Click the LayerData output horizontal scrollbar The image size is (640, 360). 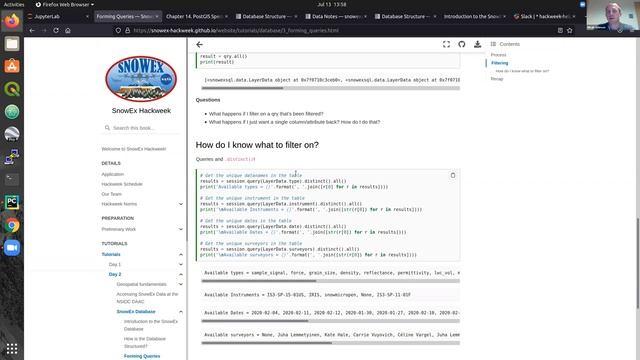[331, 88]
